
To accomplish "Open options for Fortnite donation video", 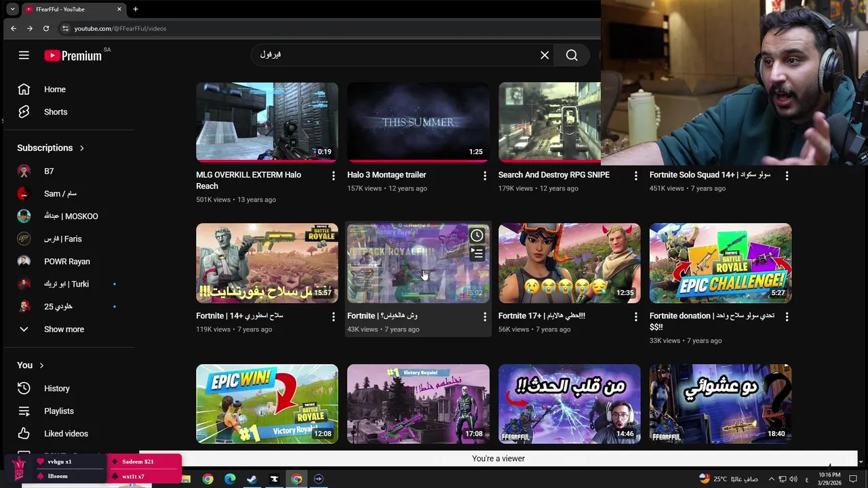I will tap(787, 317).
